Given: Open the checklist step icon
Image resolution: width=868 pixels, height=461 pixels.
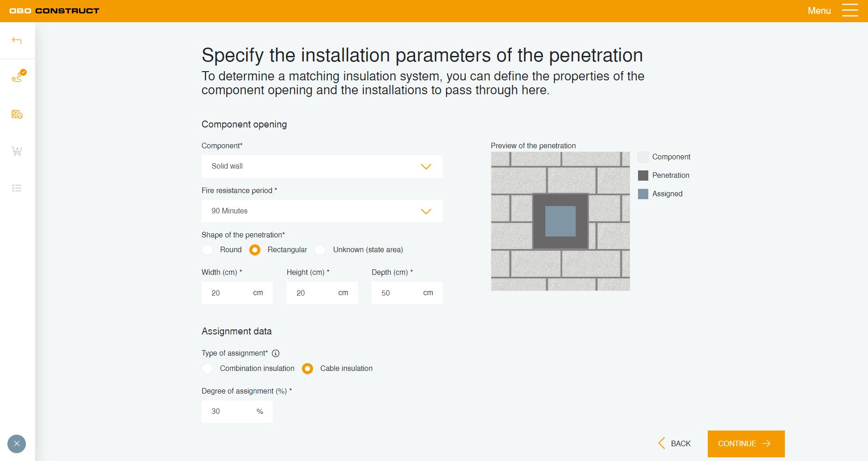Looking at the screenshot, I should coord(17,188).
